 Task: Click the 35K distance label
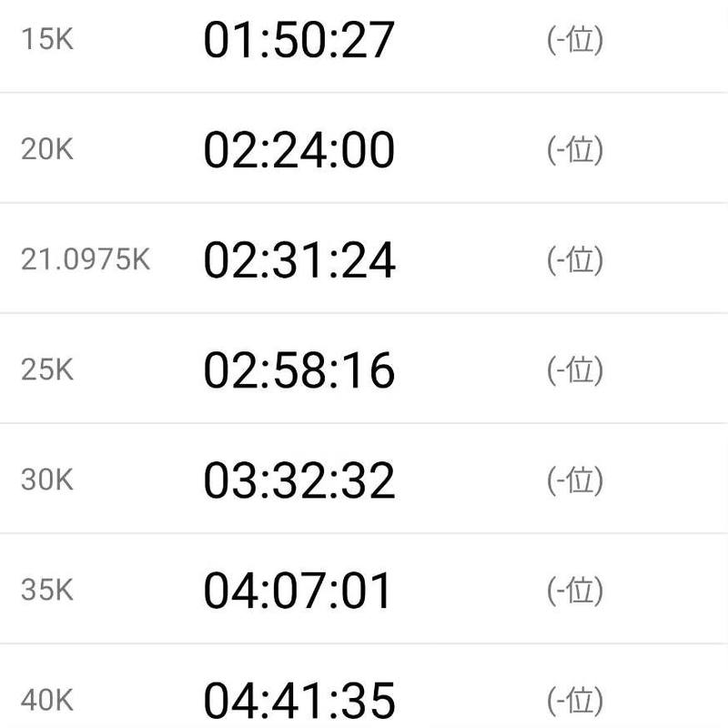pos(47,591)
